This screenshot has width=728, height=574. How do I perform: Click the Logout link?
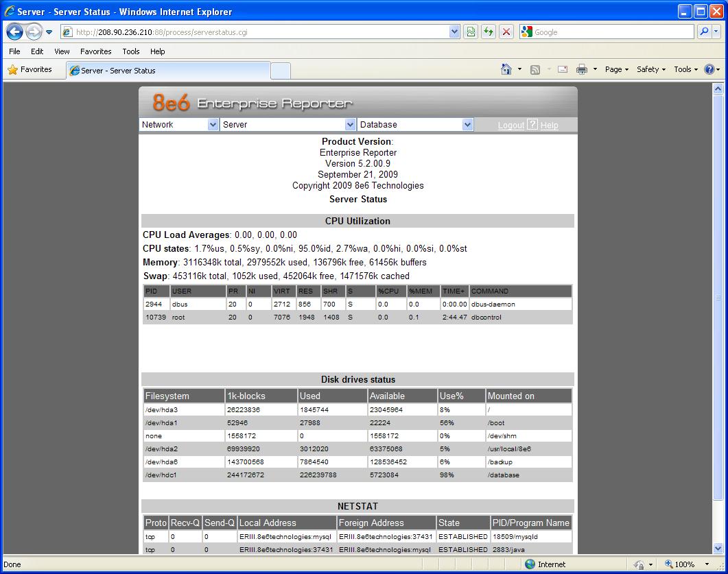pyautogui.click(x=510, y=125)
